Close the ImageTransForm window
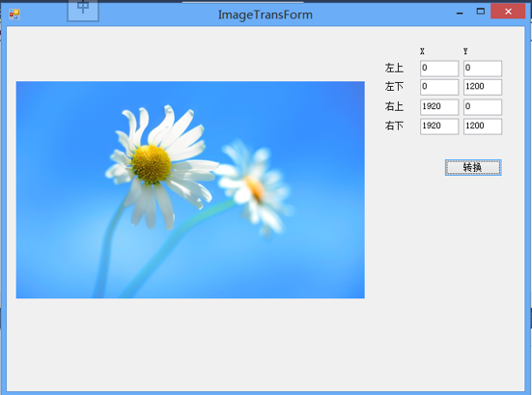This screenshot has width=532, height=395. point(508,12)
